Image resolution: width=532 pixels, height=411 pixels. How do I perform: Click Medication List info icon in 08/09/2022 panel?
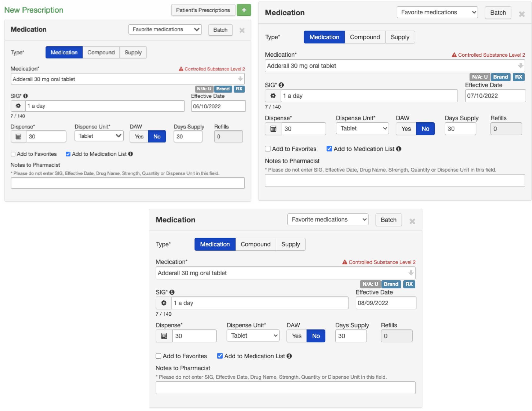click(x=290, y=356)
